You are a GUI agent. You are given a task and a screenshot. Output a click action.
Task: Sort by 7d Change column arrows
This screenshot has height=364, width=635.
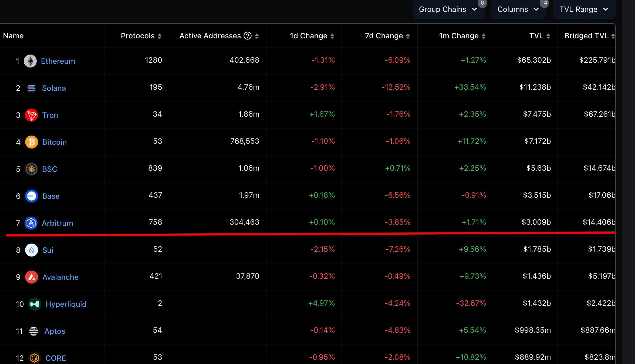click(408, 36)
